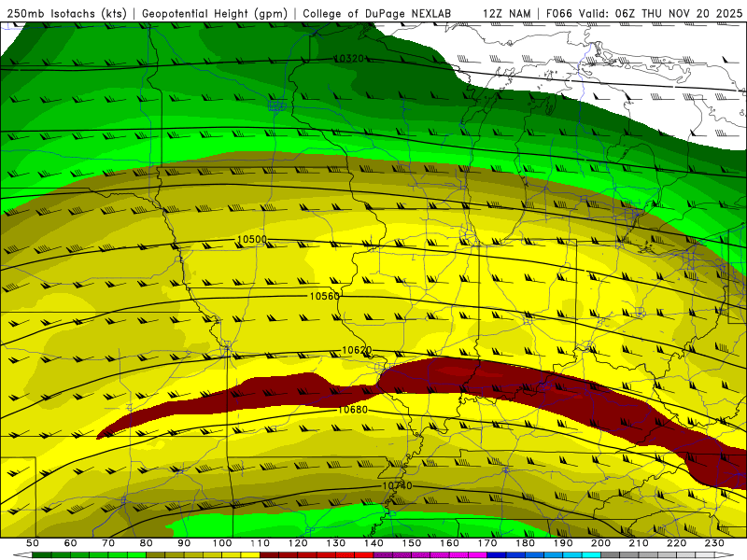Click the 50 value on the color scale
Viewport: 747px width, 560px height.
[33, 543]
